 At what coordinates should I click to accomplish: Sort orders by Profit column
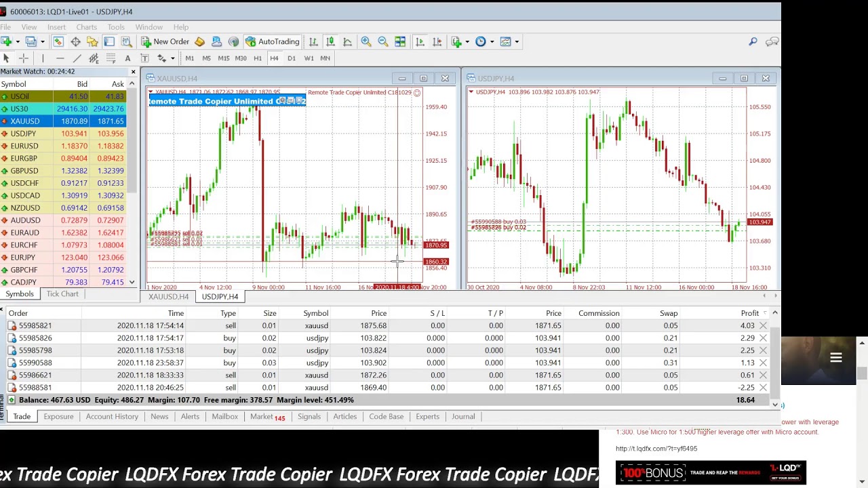point(749,313)
